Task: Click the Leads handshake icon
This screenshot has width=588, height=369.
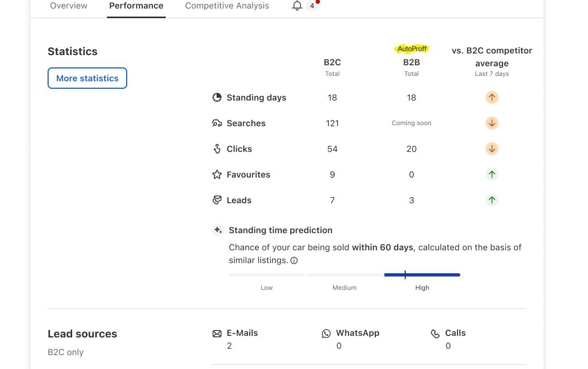Action: pyautogui.click(x=217, y=200)
